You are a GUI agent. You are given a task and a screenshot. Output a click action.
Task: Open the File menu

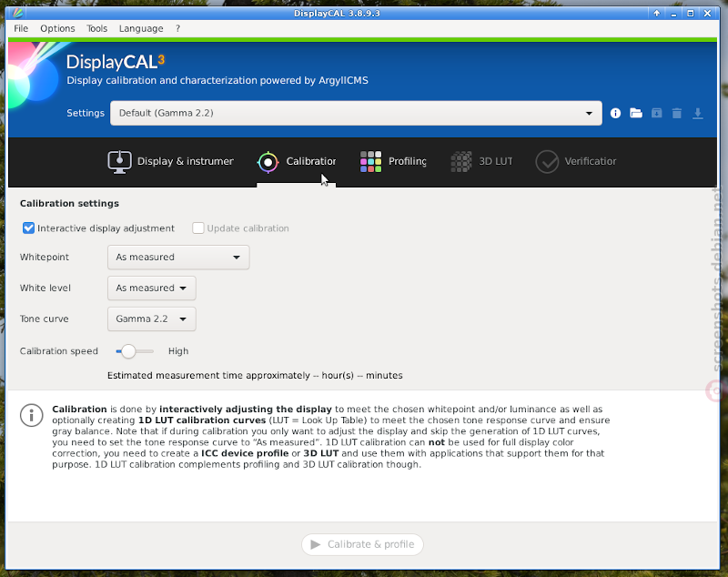(x=21, y=28)
